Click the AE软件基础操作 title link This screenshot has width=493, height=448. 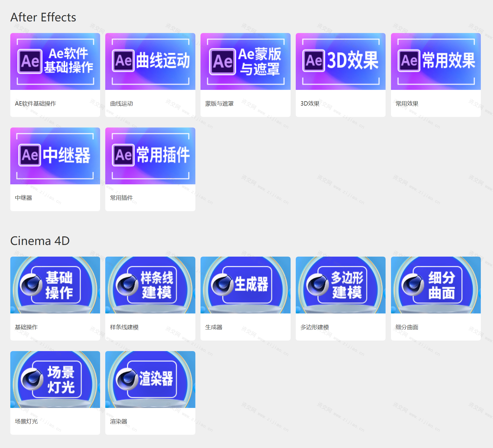[35, 104]
